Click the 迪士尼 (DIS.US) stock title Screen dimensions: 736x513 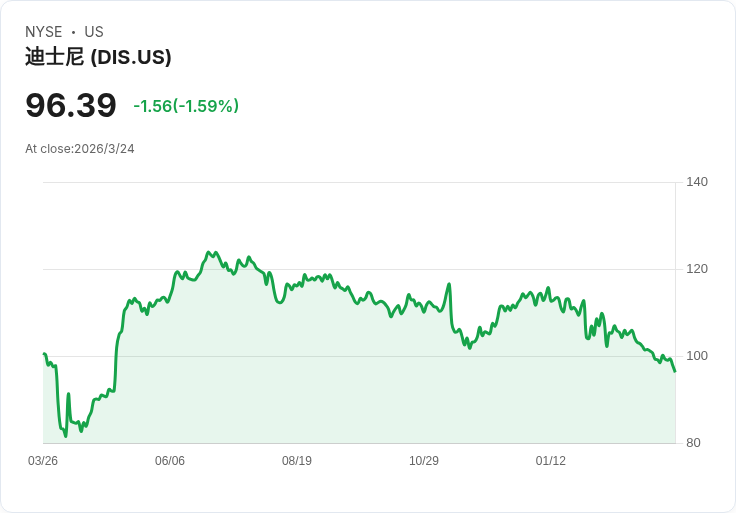[98, 57]
